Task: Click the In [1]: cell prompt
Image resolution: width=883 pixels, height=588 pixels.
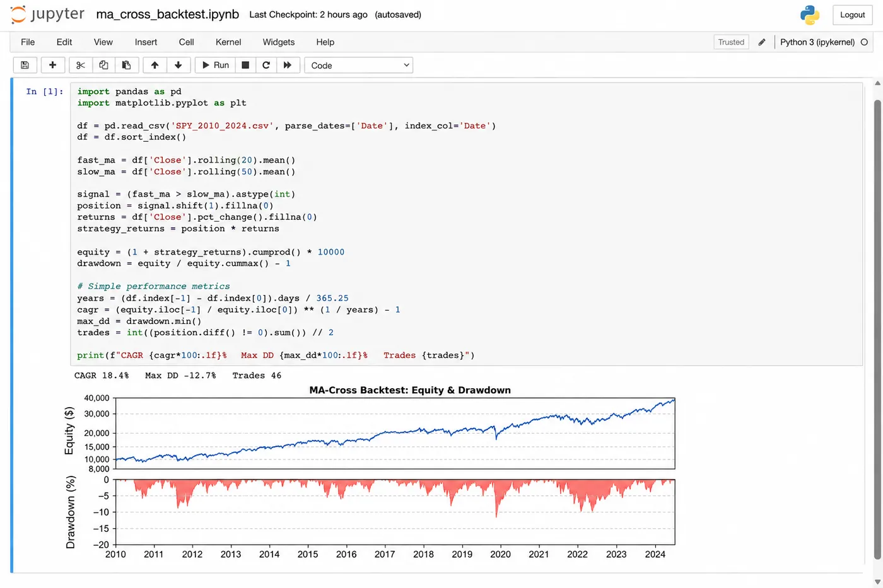Action: 45,91
